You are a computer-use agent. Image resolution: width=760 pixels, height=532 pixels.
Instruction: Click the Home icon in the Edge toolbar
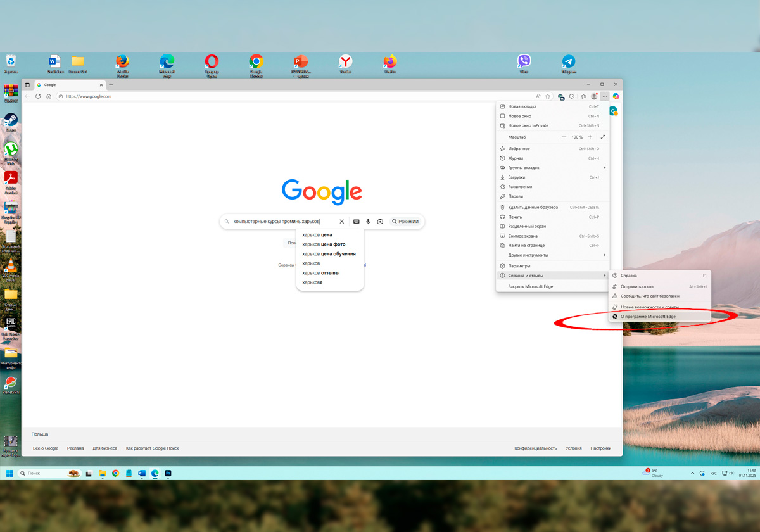click(49, 96)
